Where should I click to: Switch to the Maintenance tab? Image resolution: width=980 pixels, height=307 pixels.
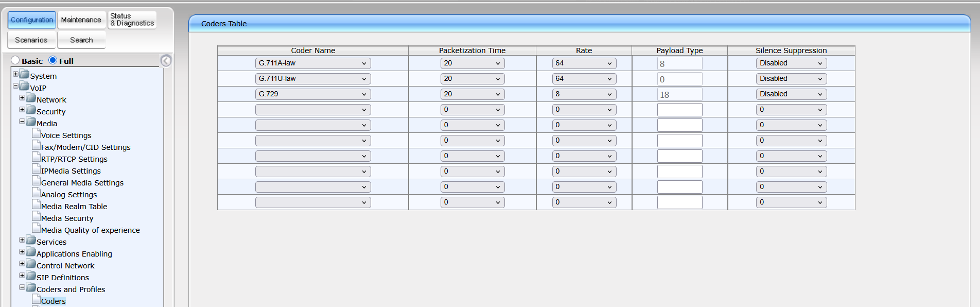point(81,20)
